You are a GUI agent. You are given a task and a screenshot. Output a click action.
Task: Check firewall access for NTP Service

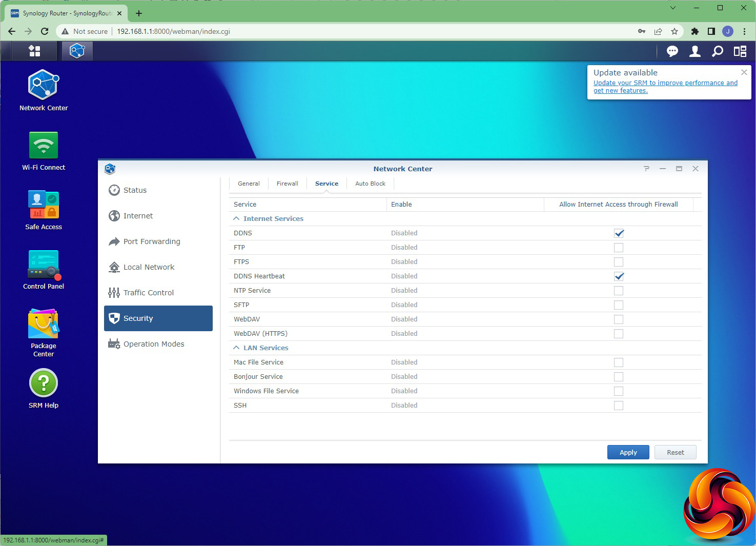(619, 291)
